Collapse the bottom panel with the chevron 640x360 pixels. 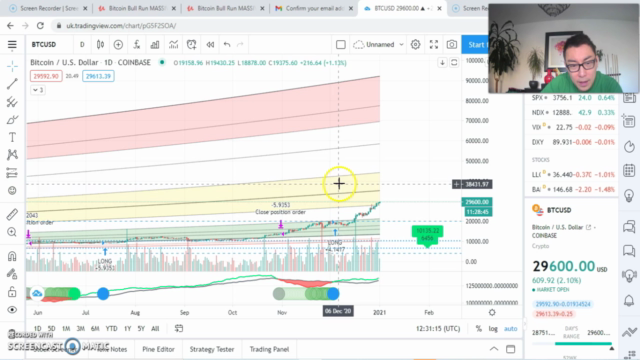pyautogui.click(x=494, y=349)
